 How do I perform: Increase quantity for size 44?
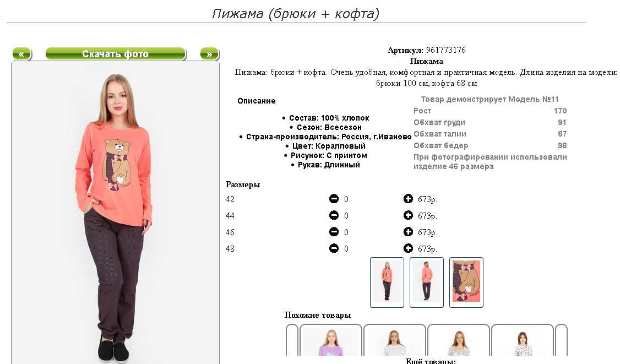pyautogui.click(x=408, y=215)
